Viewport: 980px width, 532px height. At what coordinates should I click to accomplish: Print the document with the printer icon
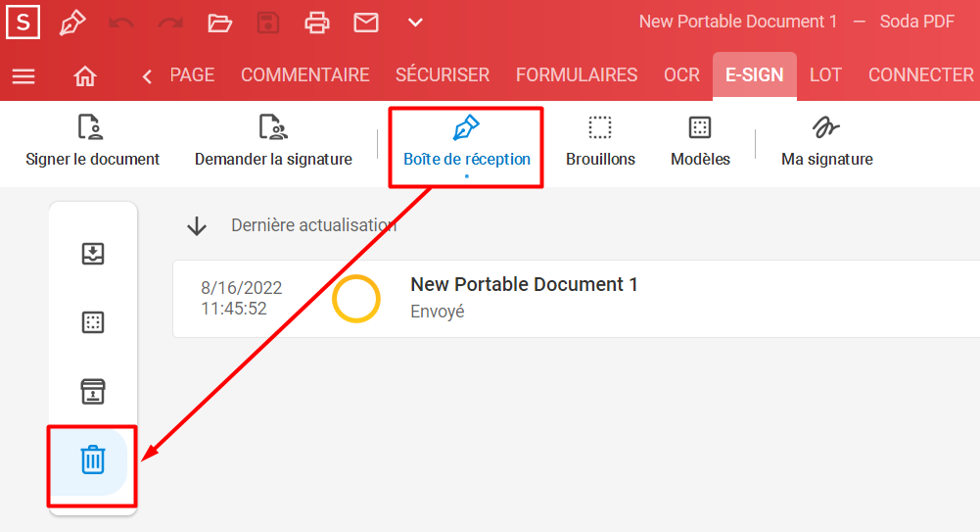[317, 24]
